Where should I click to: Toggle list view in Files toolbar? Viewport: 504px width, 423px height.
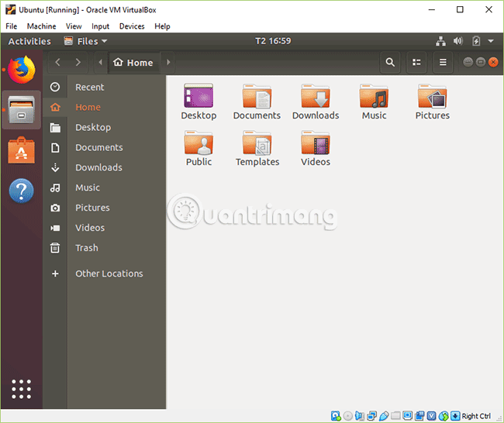[x=416, y=62]
